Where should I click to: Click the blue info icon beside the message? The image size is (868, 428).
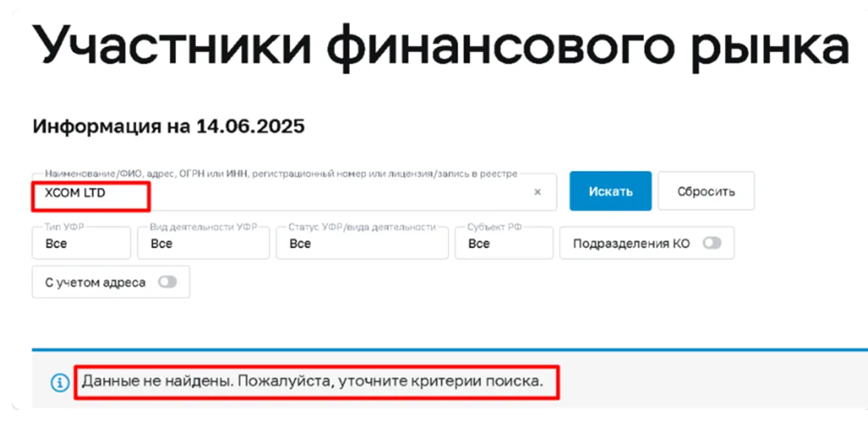pos(59,382)
